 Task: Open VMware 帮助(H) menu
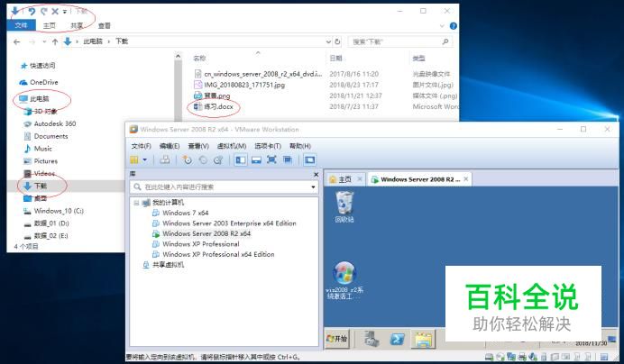pos(300,146)
